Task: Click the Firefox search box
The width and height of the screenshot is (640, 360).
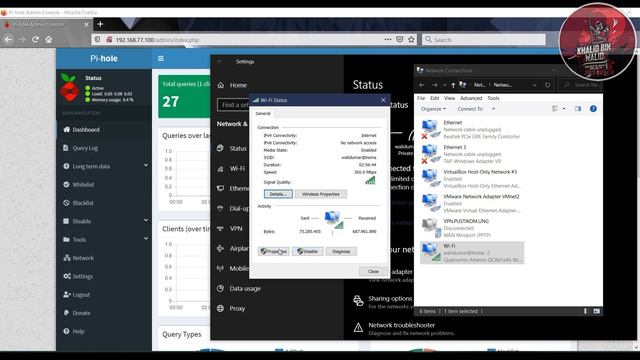Action: tap(484, 40)
